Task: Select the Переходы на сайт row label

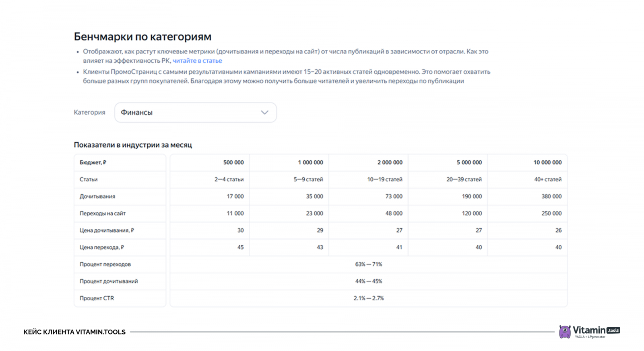Action: point(103,213)
